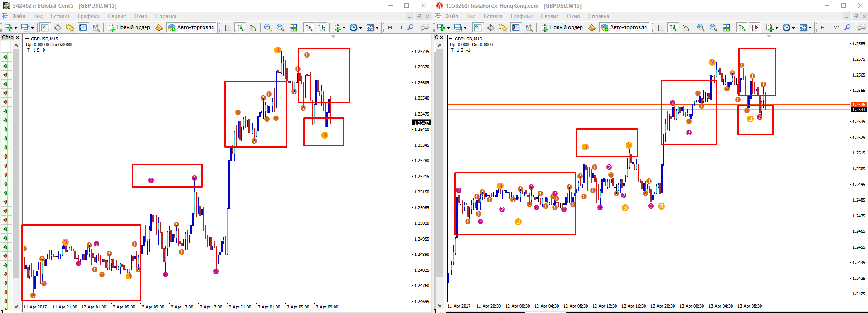Open the MetaEditor book icon in EGlobal-Cent5
This screenshot has width=868, height=313.
click(x=159, y=28)
